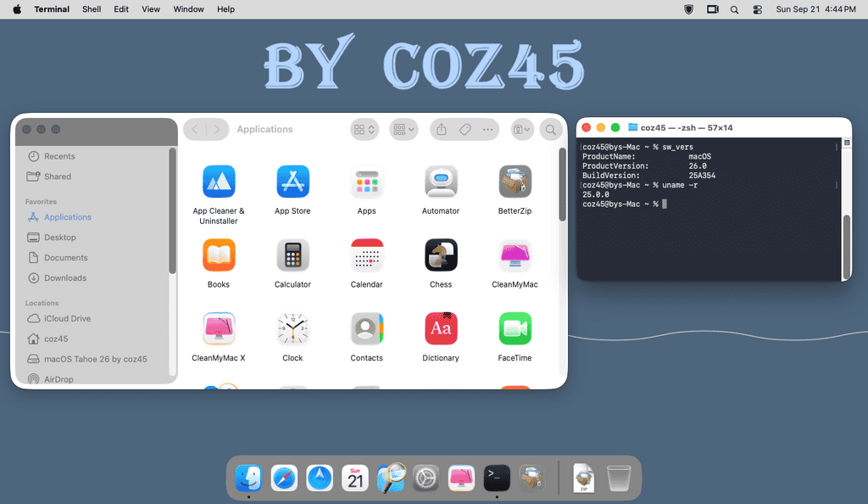Open the BetterZip toolbar dropdown in Finder
Viewport: 868px width, 504px height.
(522, 130)
